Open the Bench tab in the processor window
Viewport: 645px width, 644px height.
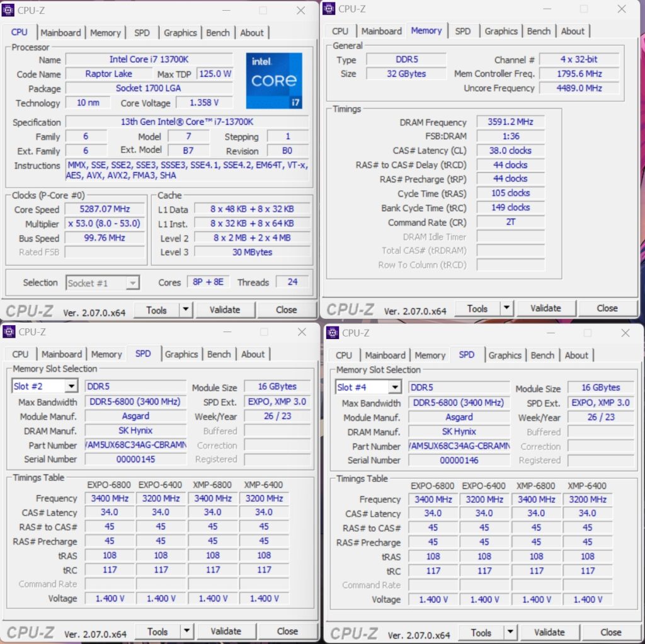[218, 33]
